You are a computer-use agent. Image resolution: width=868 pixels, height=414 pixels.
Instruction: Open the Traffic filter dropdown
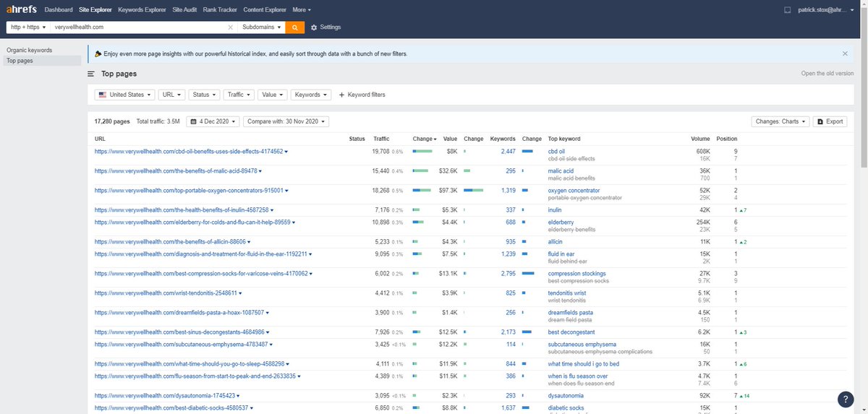tap(239, 95)
